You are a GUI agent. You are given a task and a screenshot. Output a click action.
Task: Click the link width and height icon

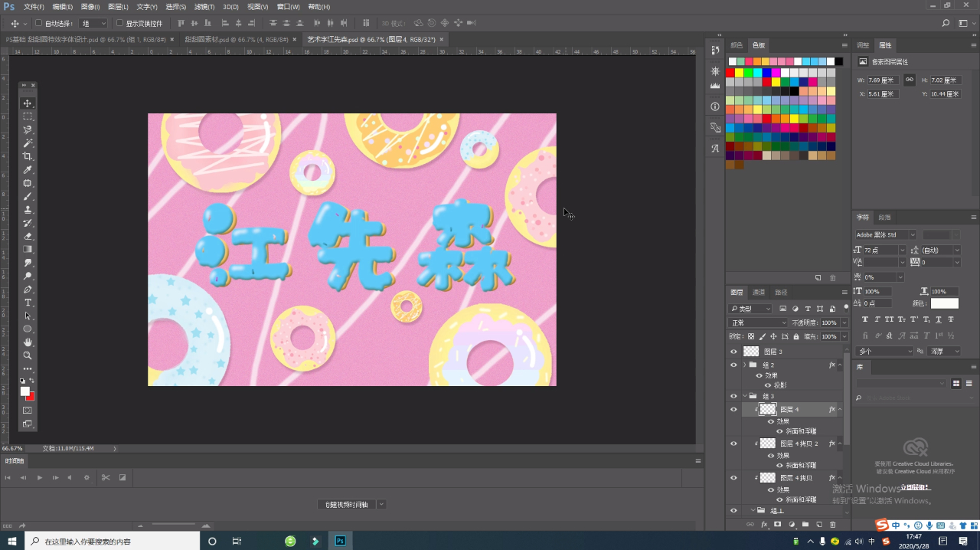point(910,80)
